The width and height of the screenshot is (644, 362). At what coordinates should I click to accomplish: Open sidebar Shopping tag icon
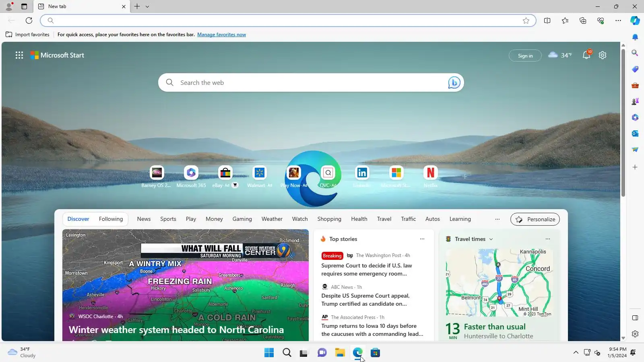coord(635,69)
